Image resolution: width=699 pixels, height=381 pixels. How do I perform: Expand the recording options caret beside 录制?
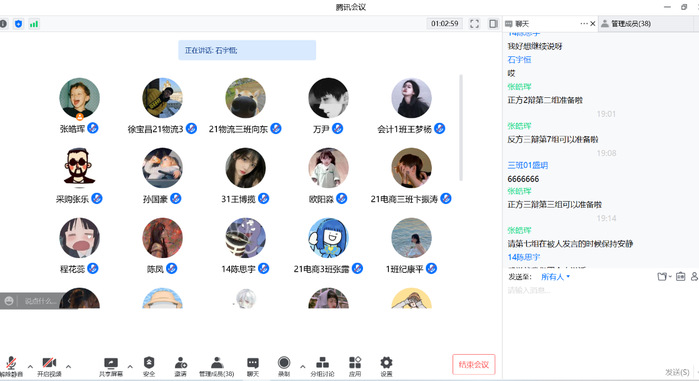click(x=302, y=367)
